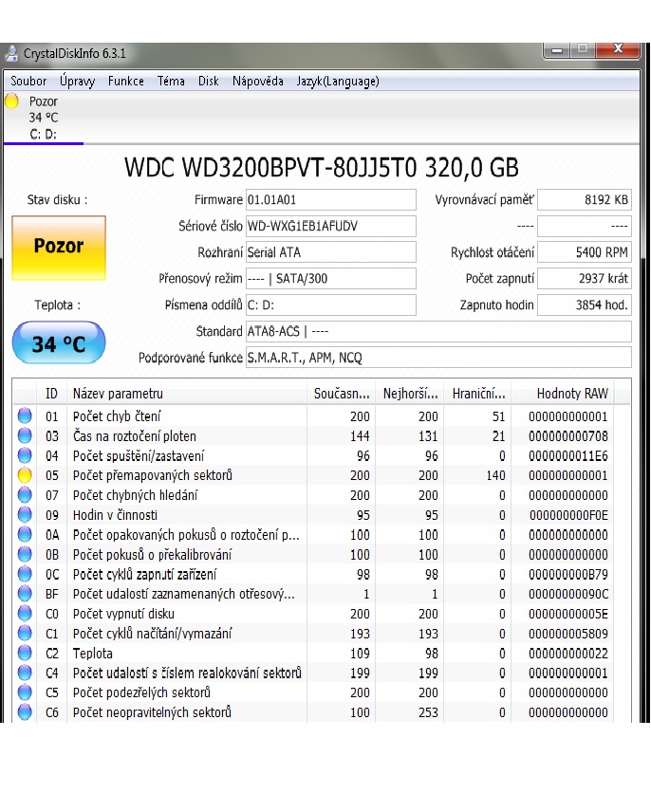
Task: Click the CrystalDiskInfo title bar app icon
Action: tap(11, 53)
